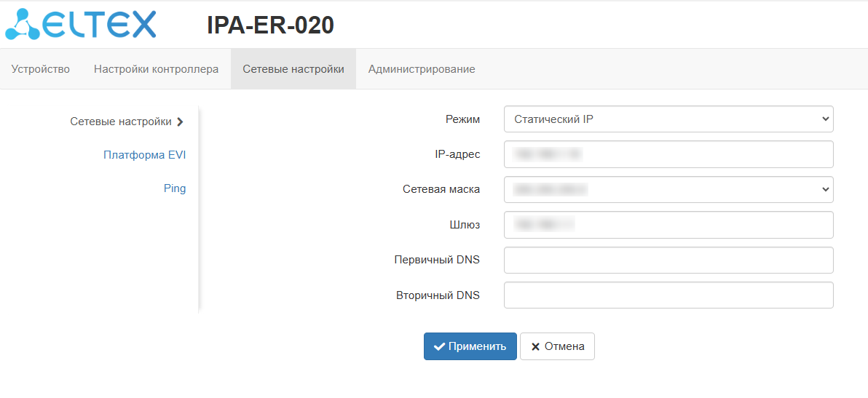Screen dimensions: 868x398
Task: Click the chevron beside Сетевые настройки sidebar item
Action: click(x=180, y=122)
